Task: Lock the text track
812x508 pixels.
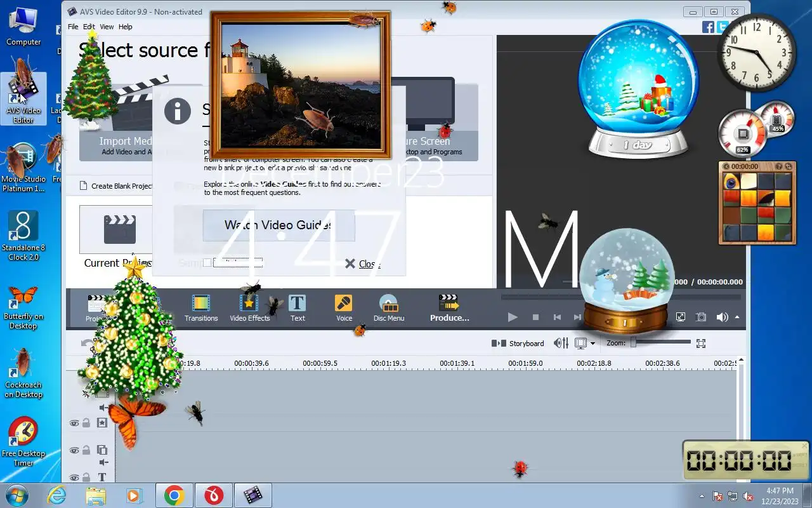Action: click(86, 478)
